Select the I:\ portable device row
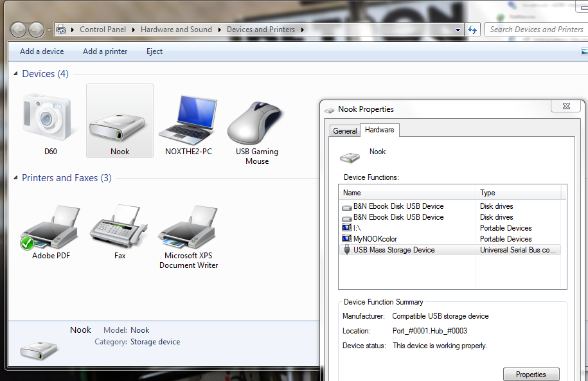 point(450,227)
